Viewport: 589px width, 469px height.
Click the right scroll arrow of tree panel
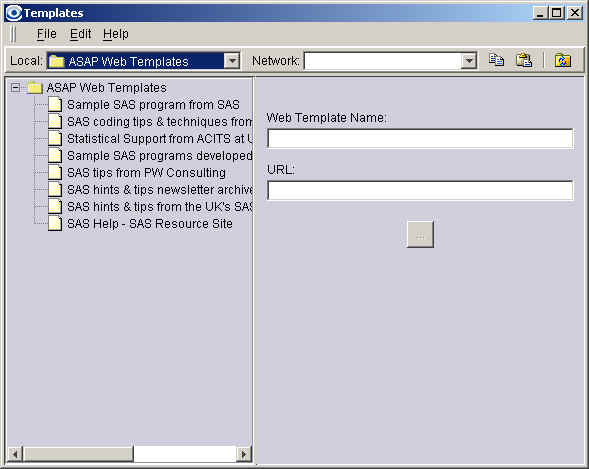[244, 454]
